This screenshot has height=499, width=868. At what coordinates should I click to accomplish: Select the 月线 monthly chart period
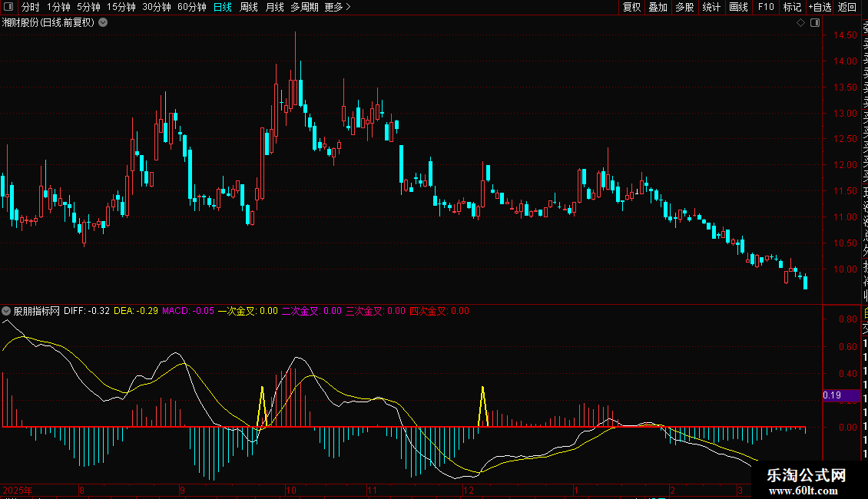coord(274,7)
